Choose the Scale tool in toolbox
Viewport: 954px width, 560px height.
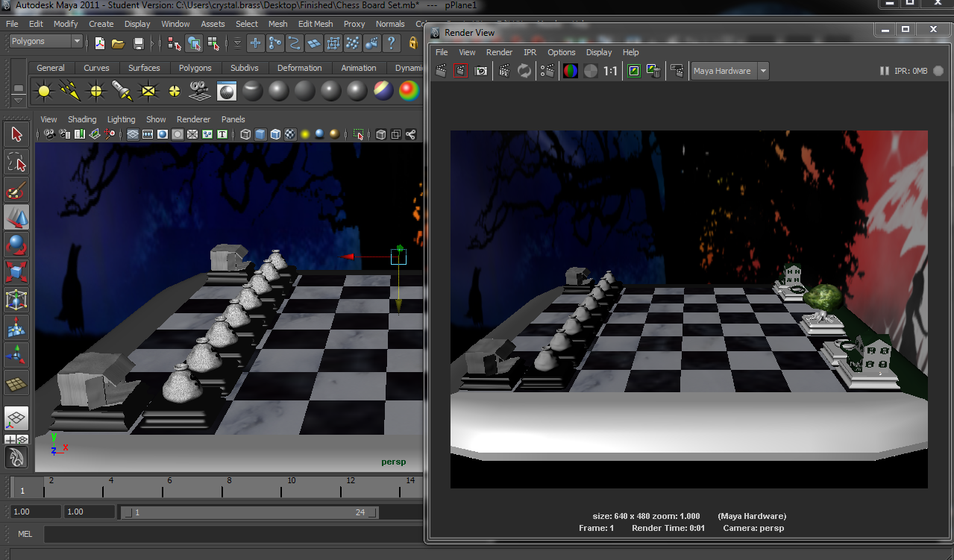(x=16, y=272)
